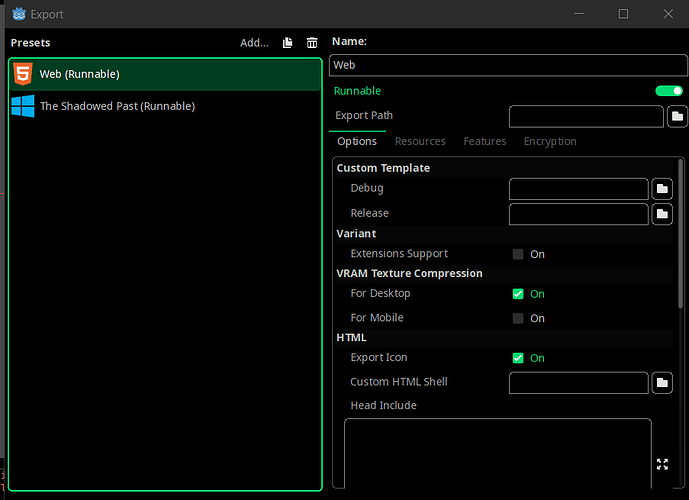Image resolution: width=689 pixels, height=500 pixels.
Task: Enable VRAM compression For Mobile
Action: (x=518, y=318)
